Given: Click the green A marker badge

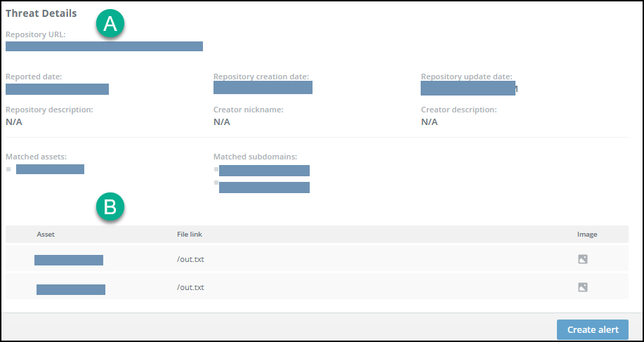Looking at the screenshot, I should tap(110, 24).
